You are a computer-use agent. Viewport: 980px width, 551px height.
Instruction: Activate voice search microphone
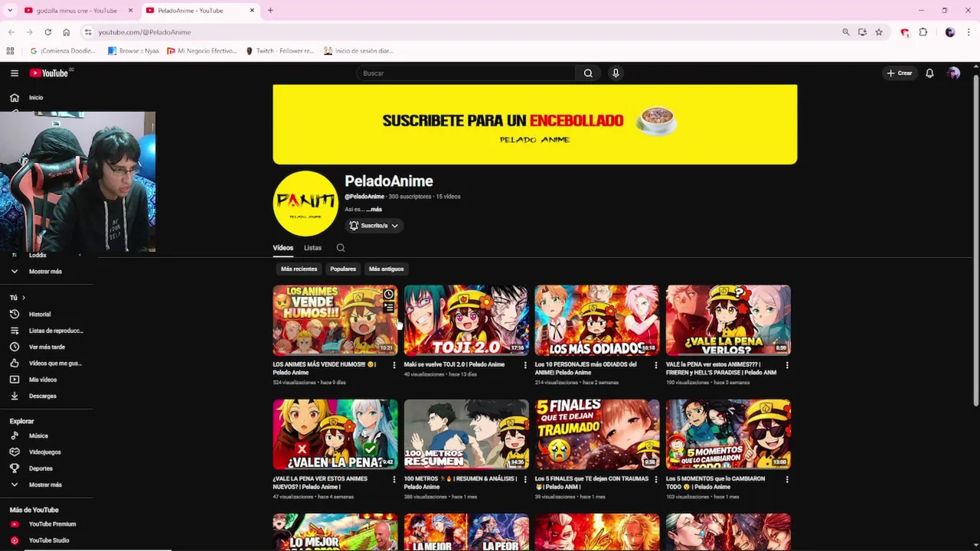[616, 73]
